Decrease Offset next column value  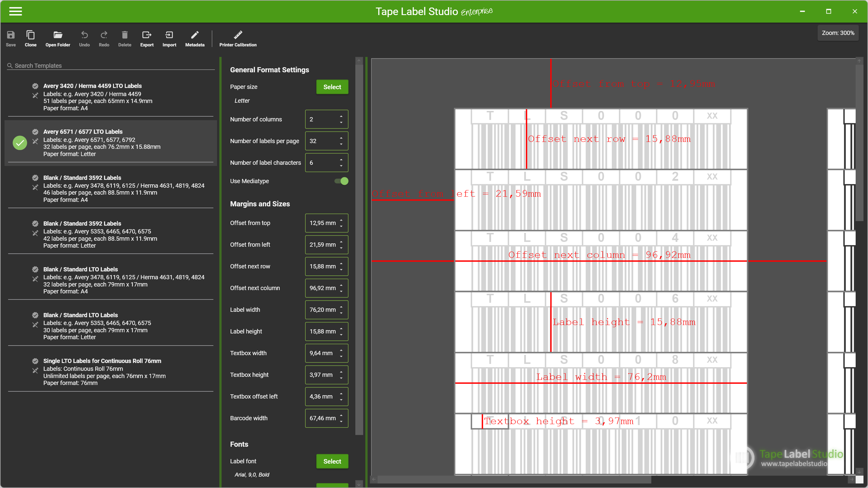[x=341, y=291]
